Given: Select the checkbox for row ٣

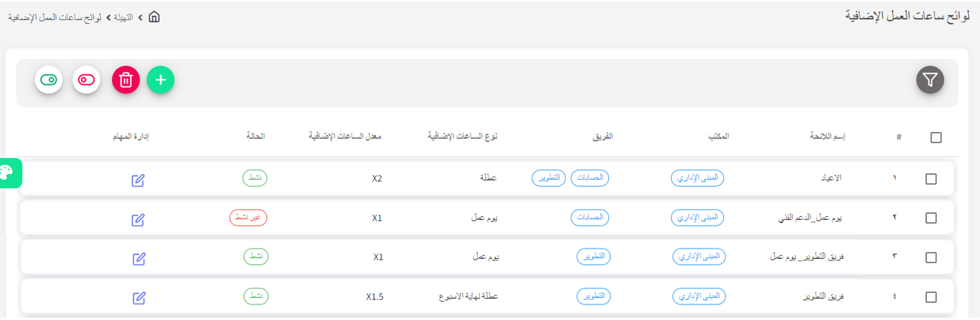Looking at the screenshot, I should pyautogui.click(x=931, y=257).
